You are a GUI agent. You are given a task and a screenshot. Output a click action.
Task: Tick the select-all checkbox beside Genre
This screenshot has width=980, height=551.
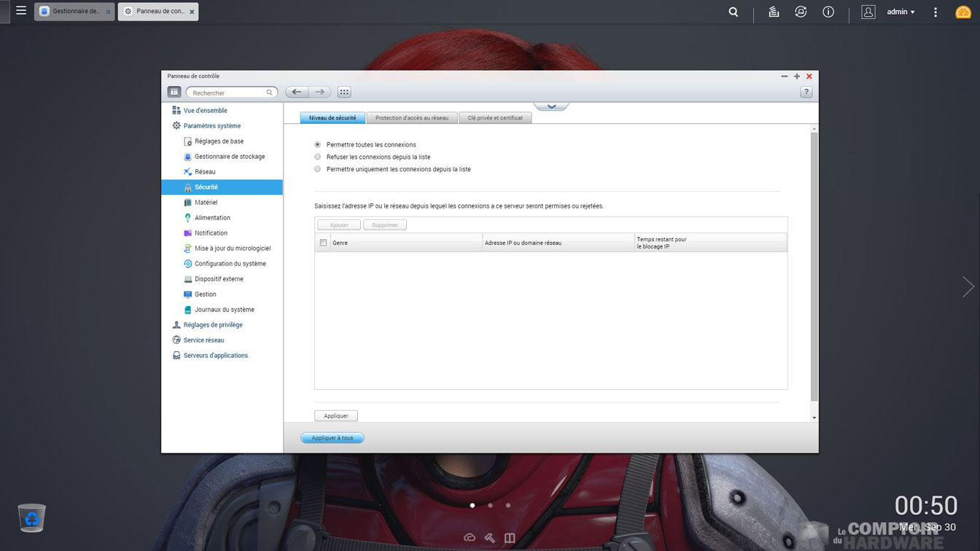pos(323,243)
